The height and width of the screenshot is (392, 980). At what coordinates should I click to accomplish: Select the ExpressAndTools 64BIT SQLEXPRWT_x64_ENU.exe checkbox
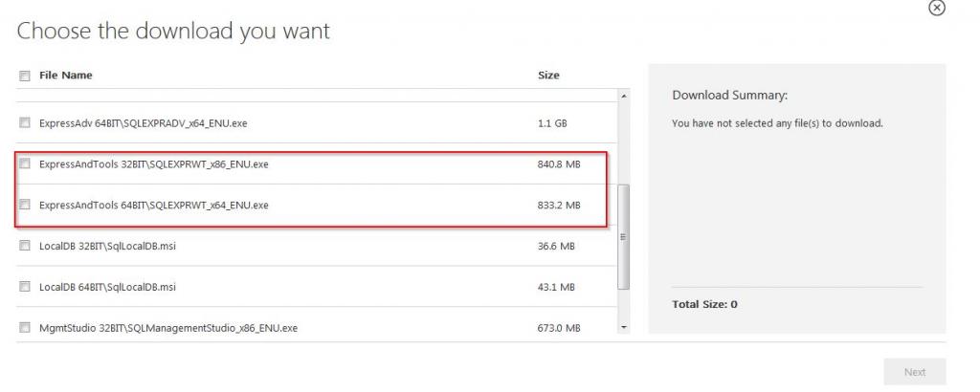pos(25,204)
